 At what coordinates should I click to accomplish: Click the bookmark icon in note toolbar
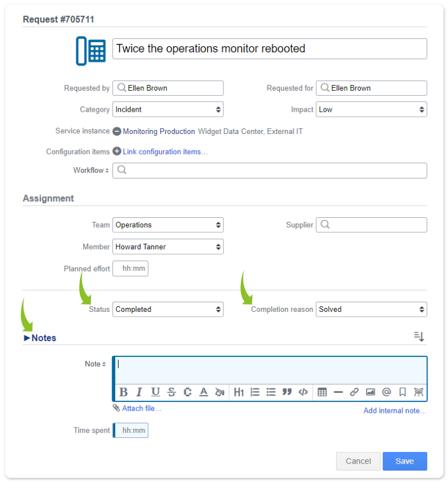(x=402, y=392)
